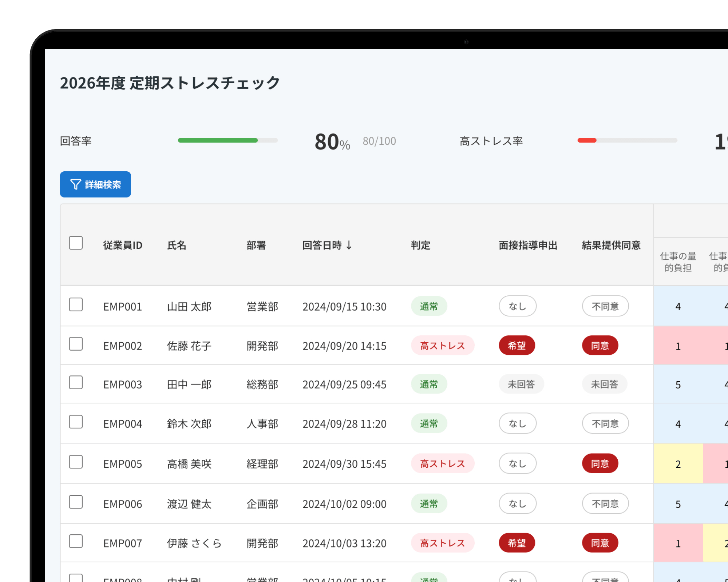Image resolution: width=728 pixels, height=582 pixels.
Task: Check the box for EMP001 row
Action: coord(76,304)
